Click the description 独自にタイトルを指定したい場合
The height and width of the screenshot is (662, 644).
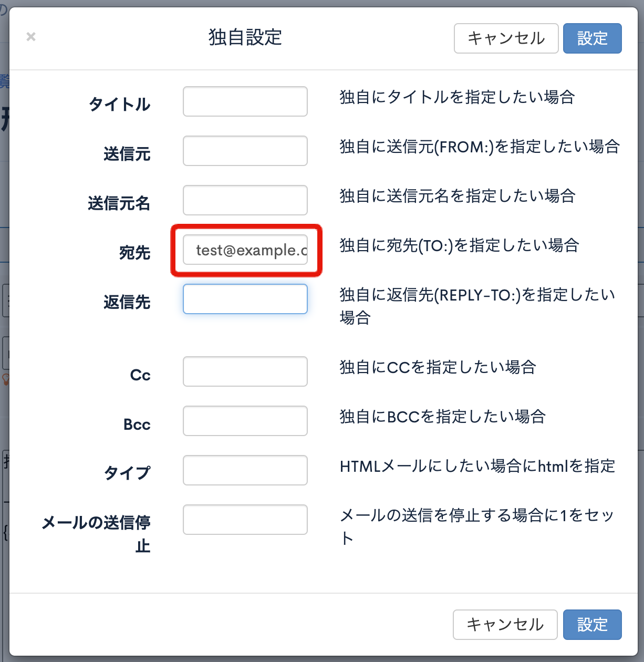pos(457,97)
